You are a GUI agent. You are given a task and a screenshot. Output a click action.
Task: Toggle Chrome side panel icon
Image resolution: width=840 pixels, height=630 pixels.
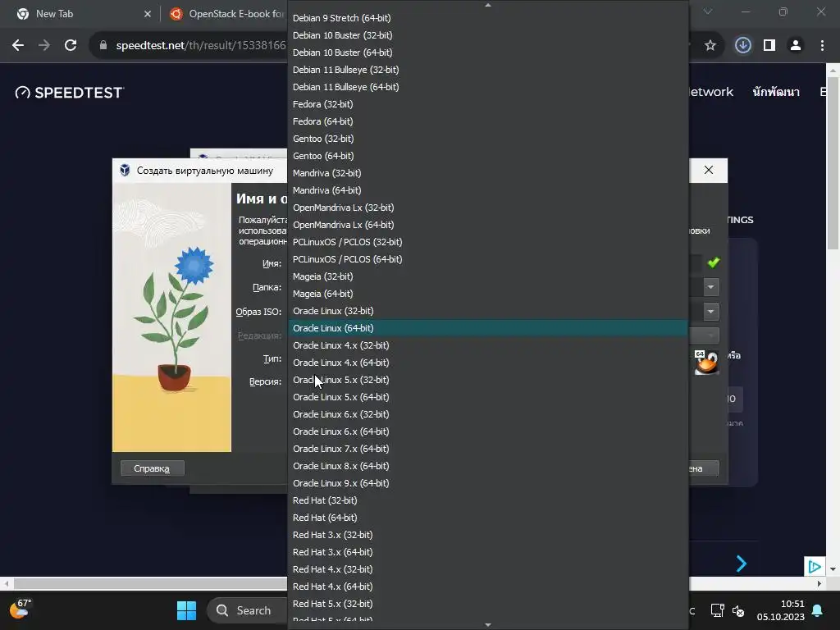click(769, 46)
